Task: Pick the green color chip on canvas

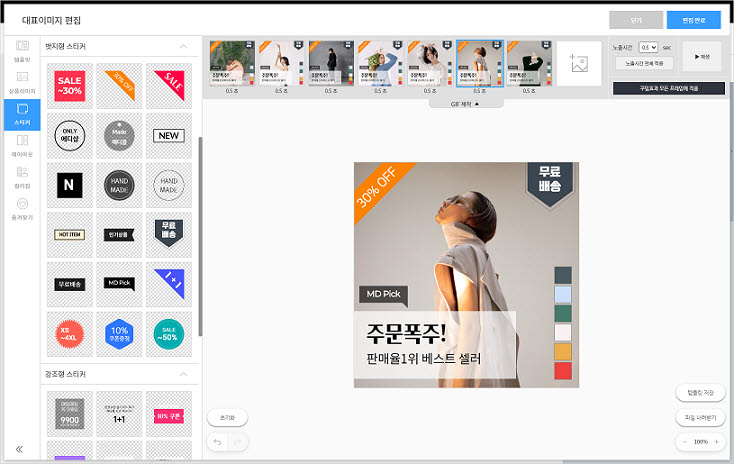Action: (563, 313)
